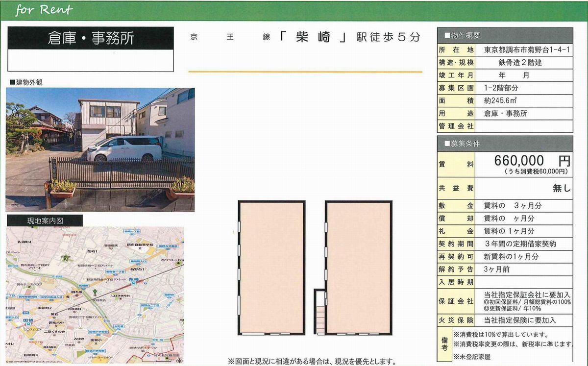Click the 倉庫・事務所 title banner
Screen dimensions: 588x366
(x=91, y=39)
